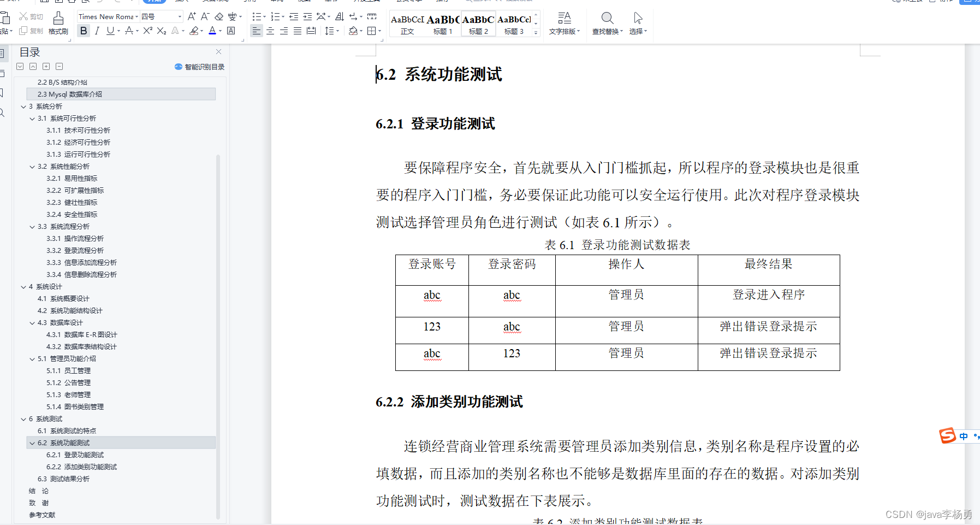Click the Text Layout (文字排版) tool
This screenshot has height=525, width=980.
(565, 23)
